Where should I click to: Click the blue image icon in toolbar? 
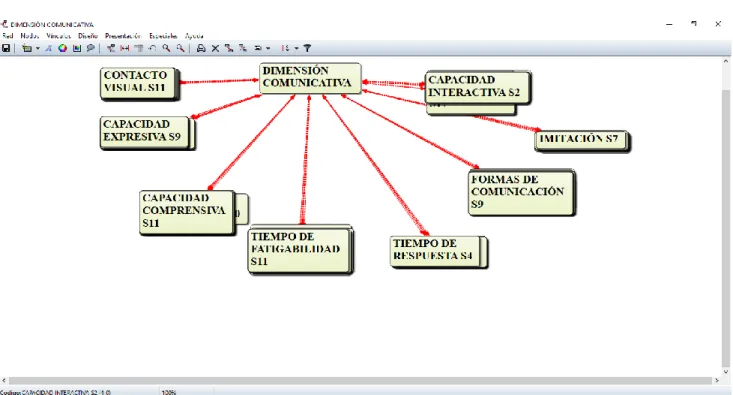pyautogui.click(x=77, y=48)
